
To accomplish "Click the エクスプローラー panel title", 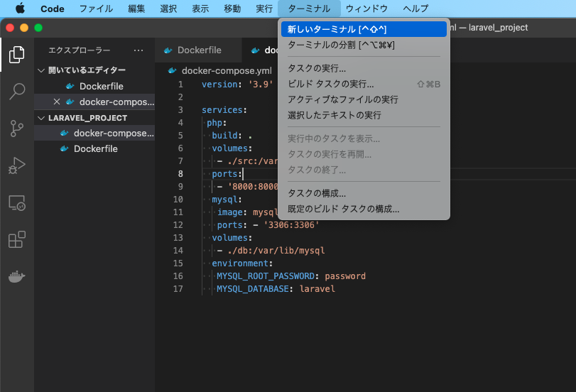I will 79,50.
